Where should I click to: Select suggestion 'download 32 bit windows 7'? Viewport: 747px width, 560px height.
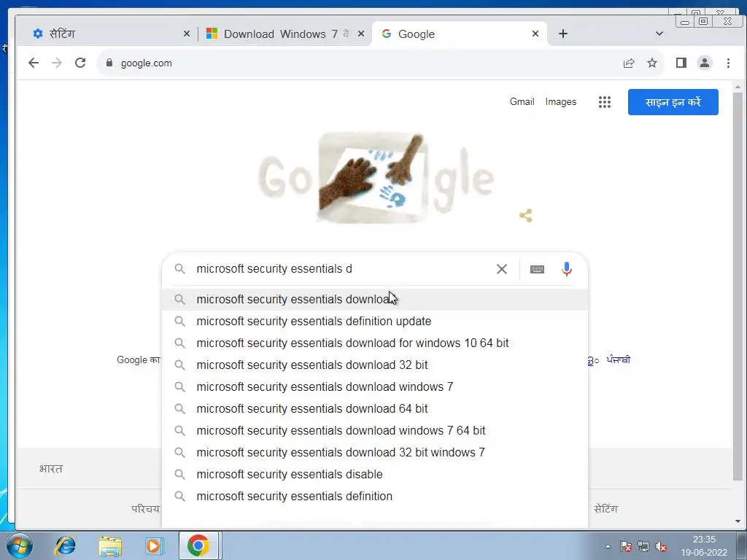374,453
